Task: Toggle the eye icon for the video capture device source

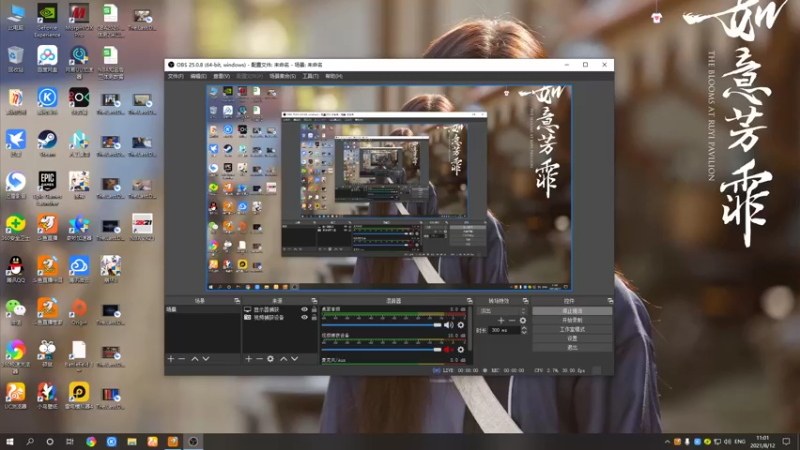Action: pyautogui.click(x=305, y=317)
